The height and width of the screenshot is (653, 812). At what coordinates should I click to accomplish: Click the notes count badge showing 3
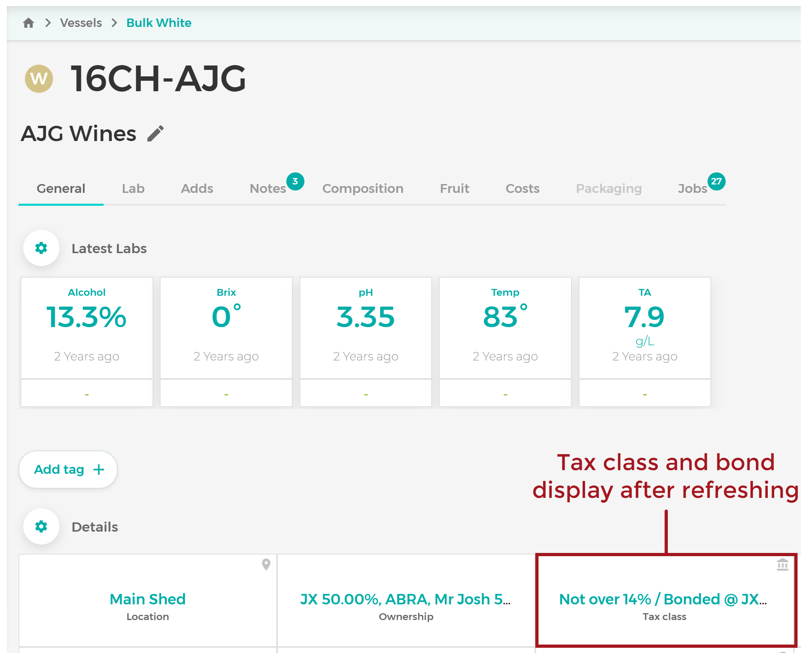[x=295, y=182]
